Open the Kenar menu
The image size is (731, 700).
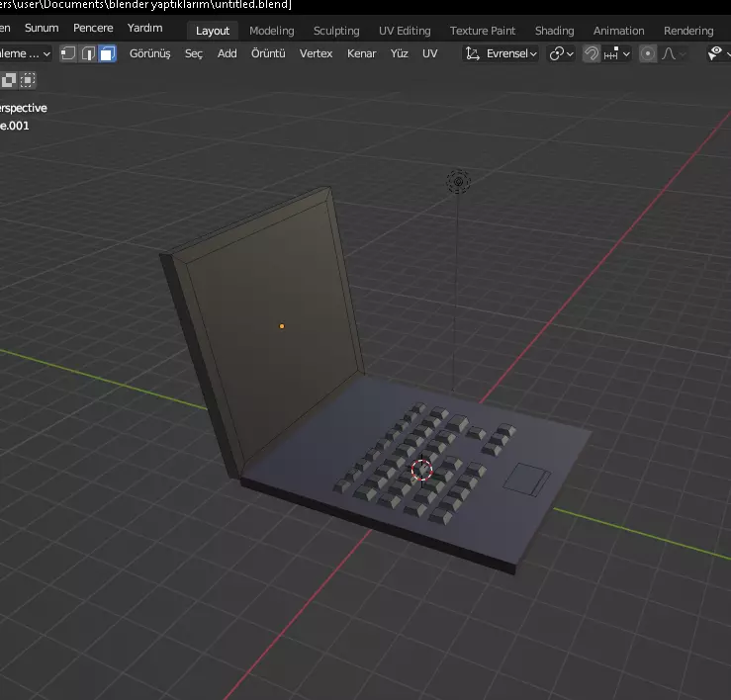pos(361,53)
